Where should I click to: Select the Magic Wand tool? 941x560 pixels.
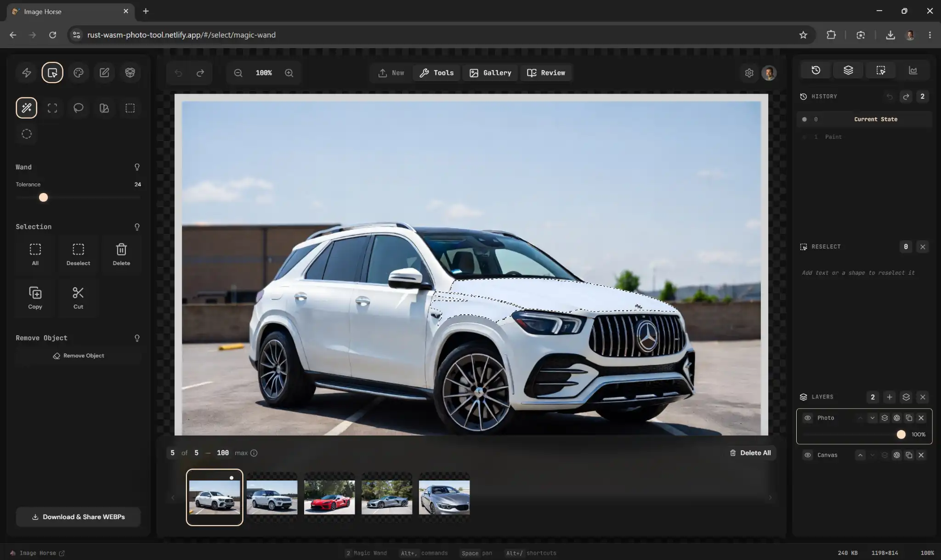coord(27,108)
